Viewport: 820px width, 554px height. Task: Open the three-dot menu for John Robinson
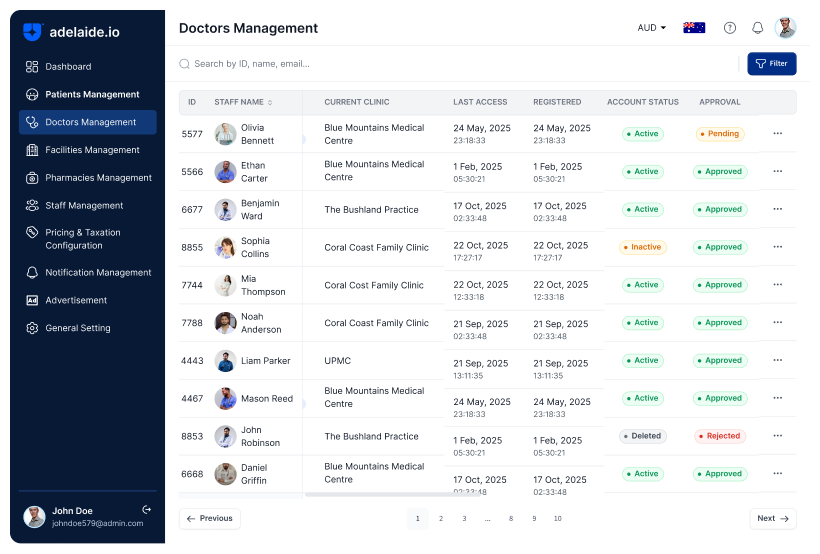pos(777,436)
